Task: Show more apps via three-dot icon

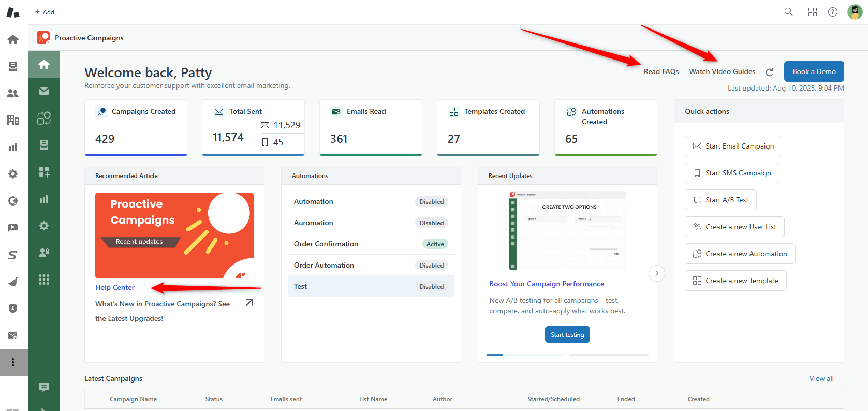Action: click(13, 362)
